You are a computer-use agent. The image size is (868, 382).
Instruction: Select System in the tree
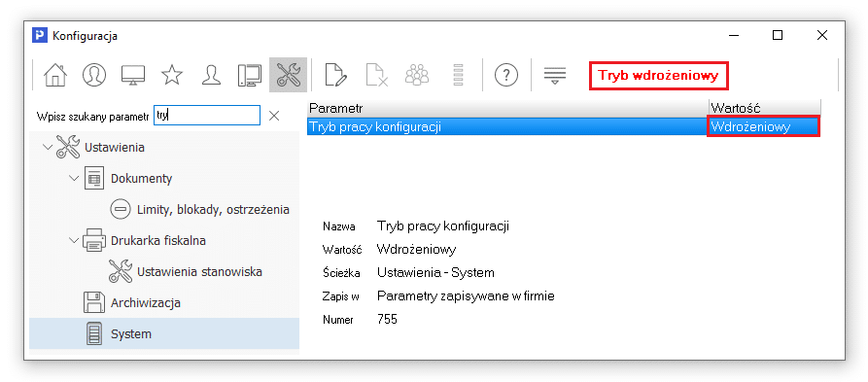tap(131, 333)
